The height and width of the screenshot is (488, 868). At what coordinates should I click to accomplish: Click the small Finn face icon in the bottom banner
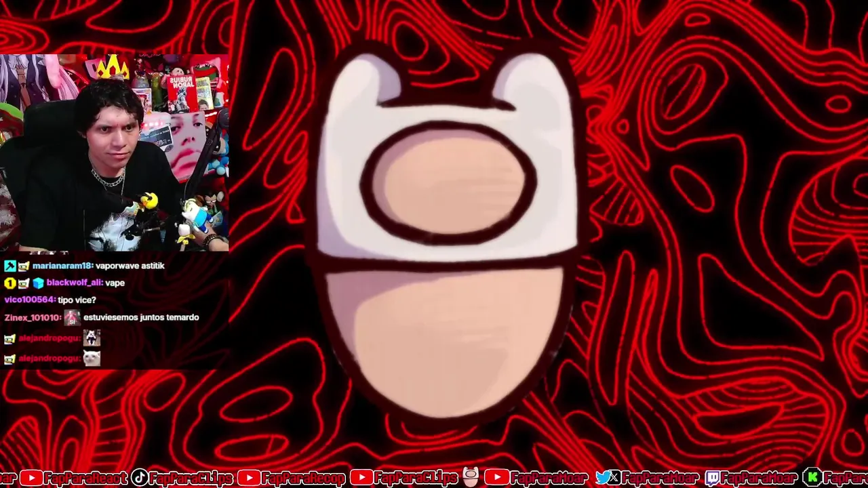[x=471, y=477]
